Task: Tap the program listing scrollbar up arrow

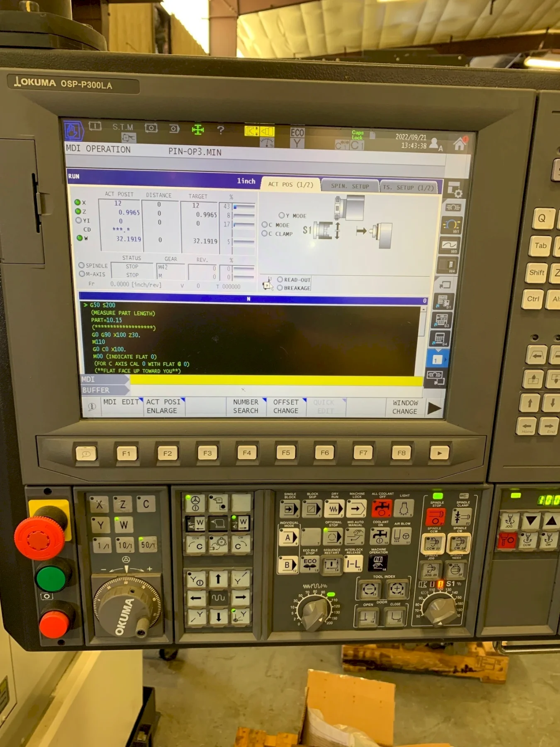Action: tap(424, 310)
